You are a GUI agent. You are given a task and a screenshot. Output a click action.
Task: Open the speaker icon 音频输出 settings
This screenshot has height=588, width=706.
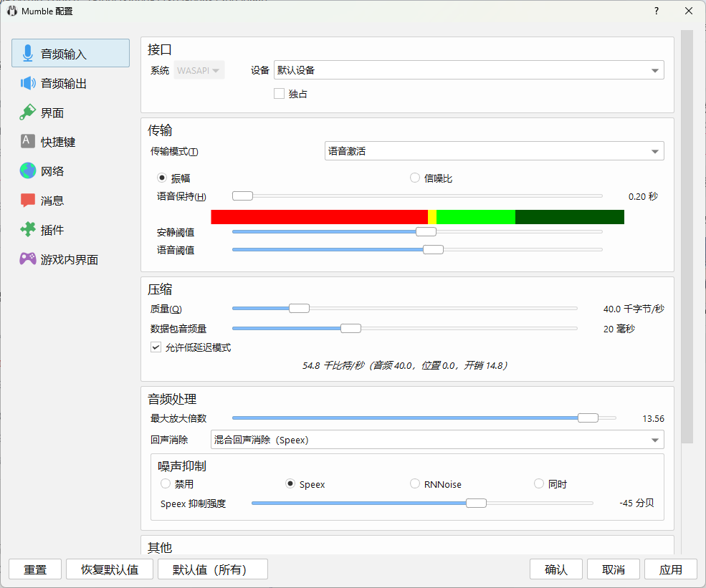(28, 83)
